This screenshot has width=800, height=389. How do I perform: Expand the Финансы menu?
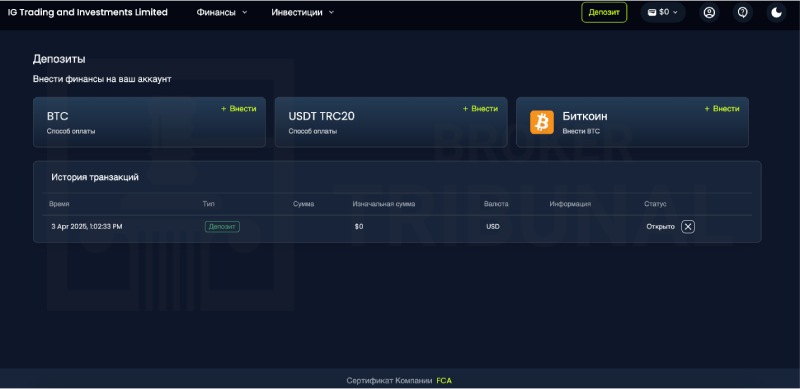pyautogui.click(x=222, y=12)
